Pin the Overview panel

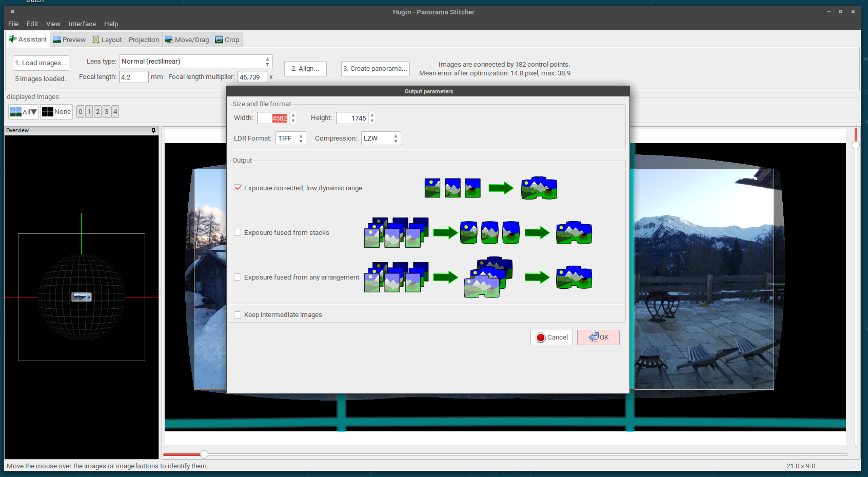pos(153,131)
